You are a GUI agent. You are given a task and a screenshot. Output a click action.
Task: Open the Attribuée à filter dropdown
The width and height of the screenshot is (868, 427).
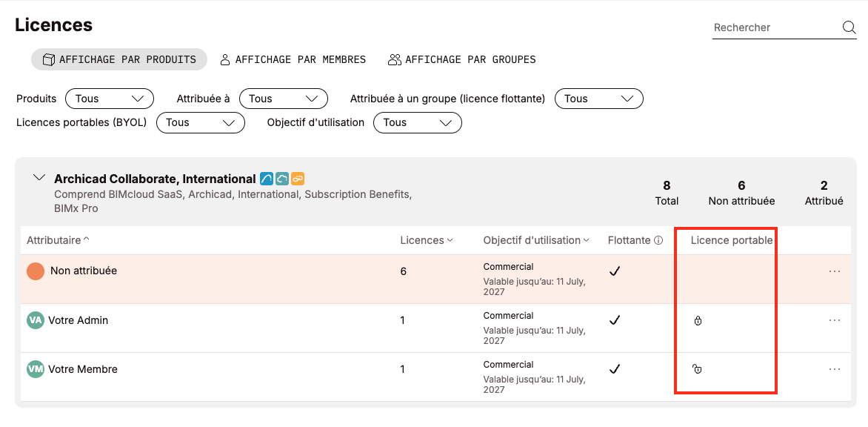[284, 99]
